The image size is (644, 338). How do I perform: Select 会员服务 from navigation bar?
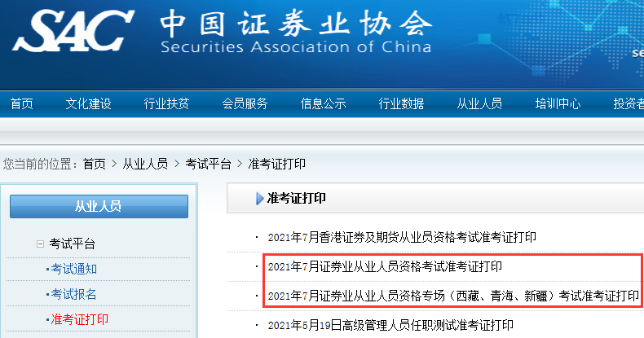point(245,103)
